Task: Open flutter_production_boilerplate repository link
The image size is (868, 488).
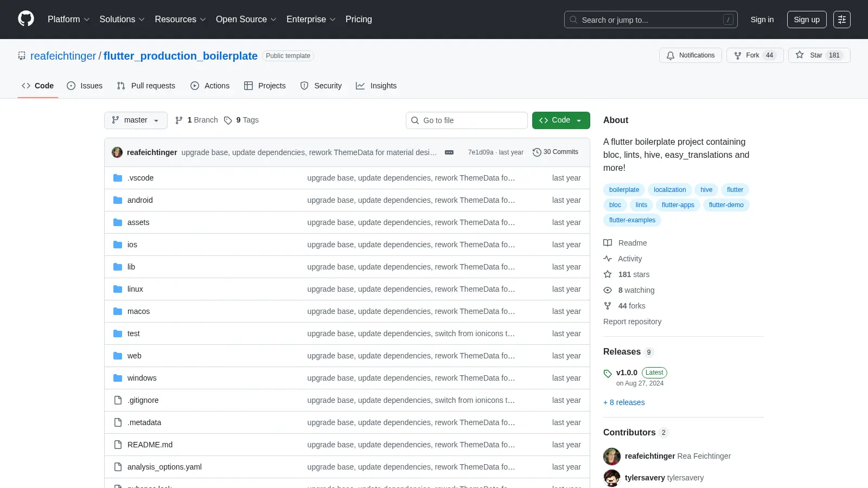Action: coord(181,56)
